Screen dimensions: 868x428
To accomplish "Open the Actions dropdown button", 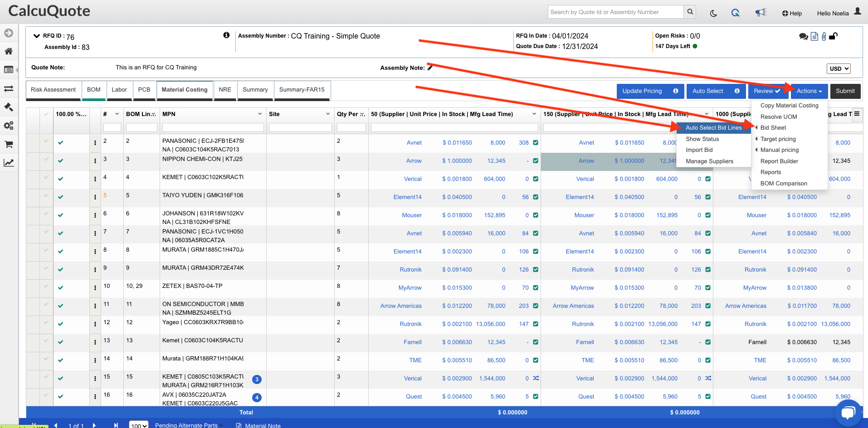I will (x=809, y=91).
